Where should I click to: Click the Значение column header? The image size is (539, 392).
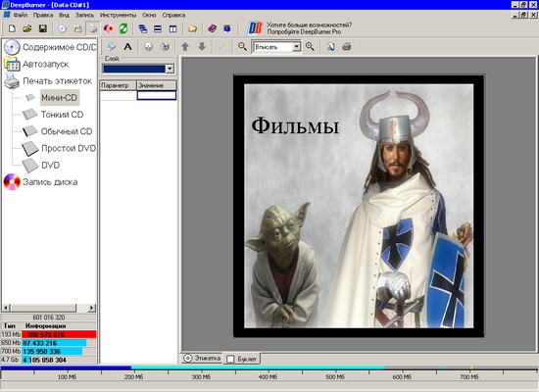coord(157,85)
